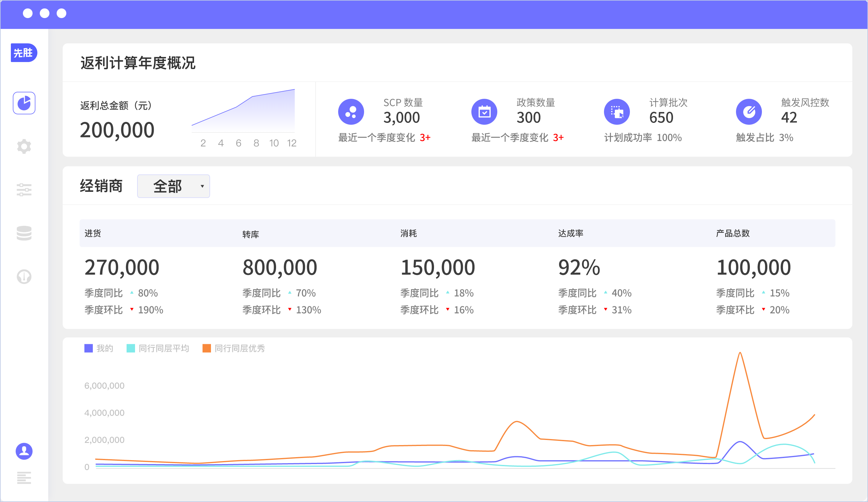The image size is (868, 502).
Task: Click the 2,000,000 y-axis label
Action: (104, 440)
